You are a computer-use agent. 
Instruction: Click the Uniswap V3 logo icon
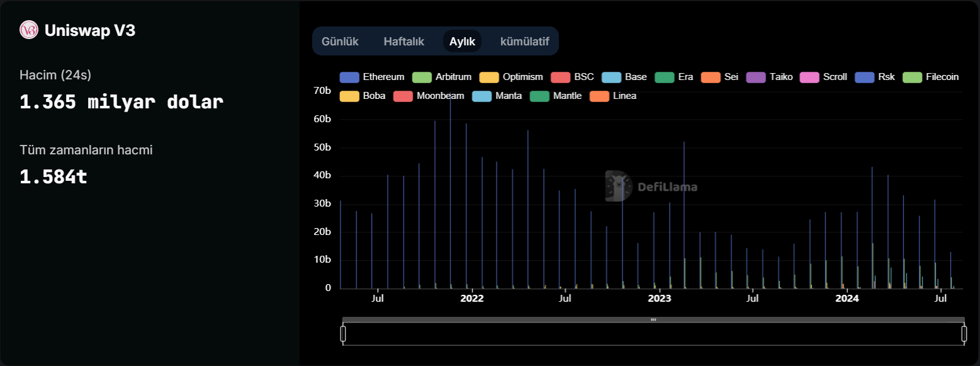(x=29, y=30)
